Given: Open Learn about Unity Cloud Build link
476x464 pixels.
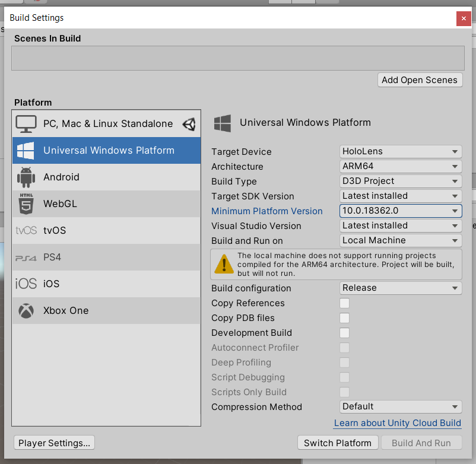Looking at the screenshot, I should [x=398, y=423].
